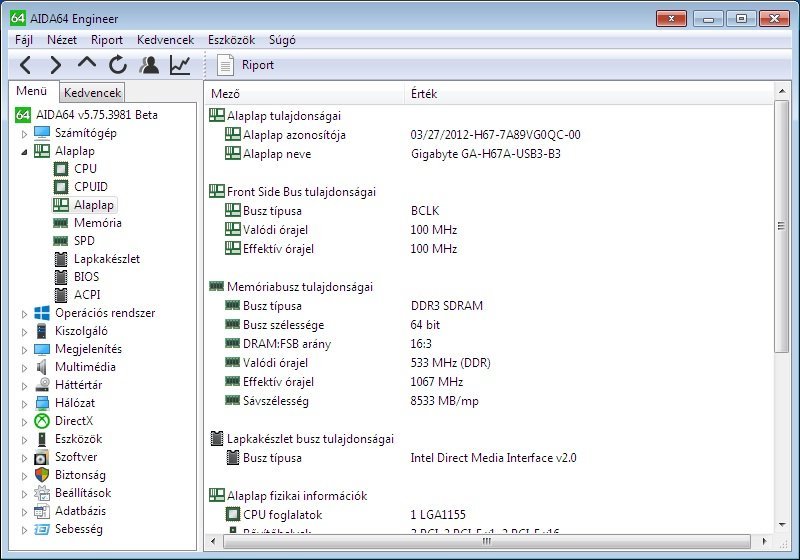This screenshot has width=800, height=560.
Task: Expand the Adatbázis node arrow
Action: click(x=24, y=512)
